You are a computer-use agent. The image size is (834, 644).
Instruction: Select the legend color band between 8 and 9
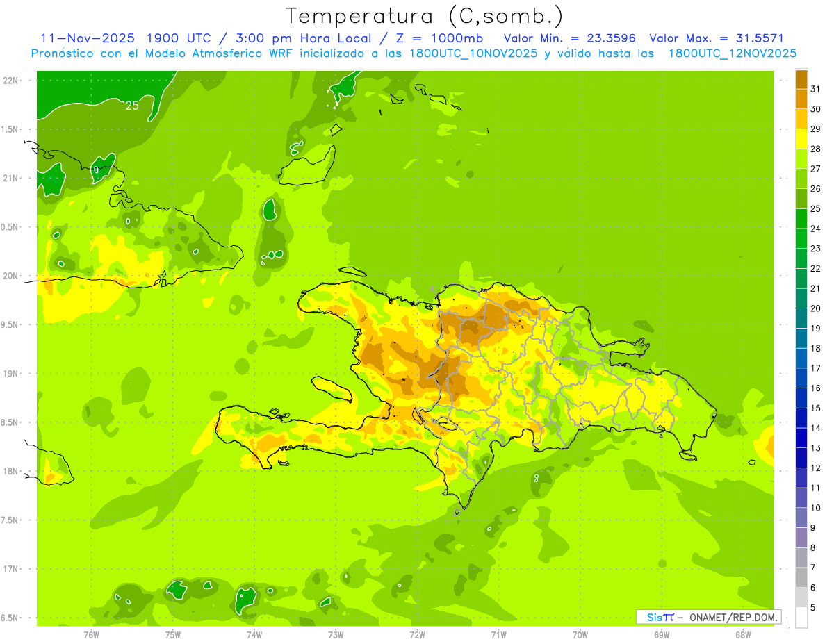coord(801,538)
